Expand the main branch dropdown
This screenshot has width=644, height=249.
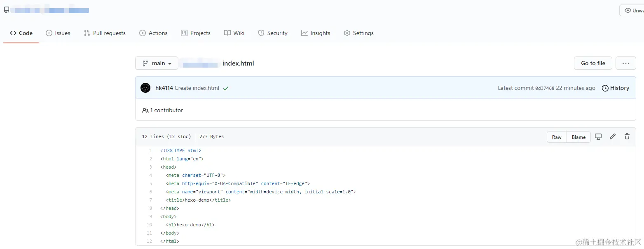point(157,63)
